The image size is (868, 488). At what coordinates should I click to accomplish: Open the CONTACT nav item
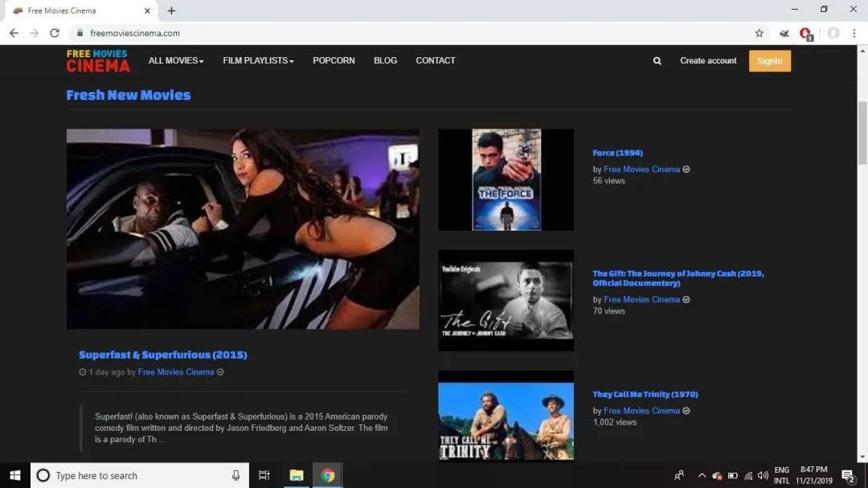click(436, 60)
